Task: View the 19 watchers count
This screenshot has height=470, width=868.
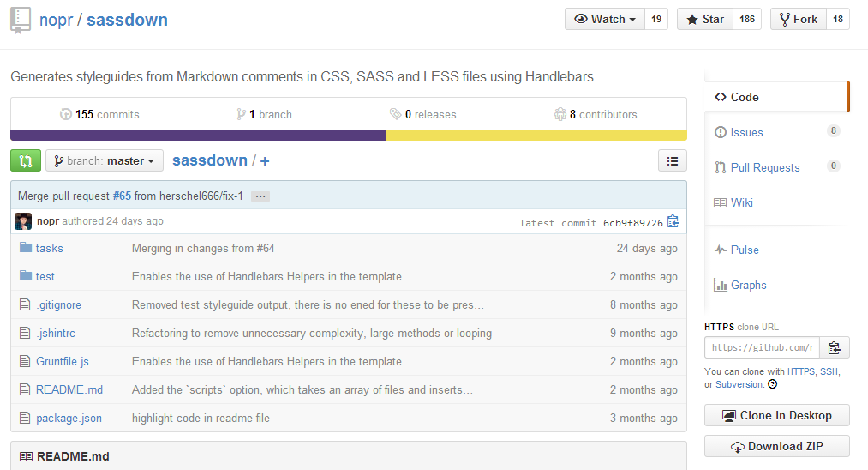Action: point(656,19)
